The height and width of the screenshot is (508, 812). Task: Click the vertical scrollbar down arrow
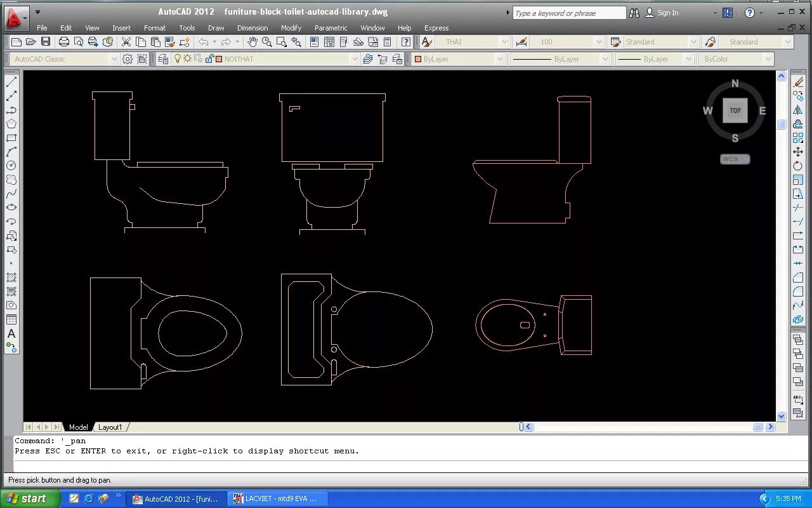pyautogui.click(x=782, y=416)
